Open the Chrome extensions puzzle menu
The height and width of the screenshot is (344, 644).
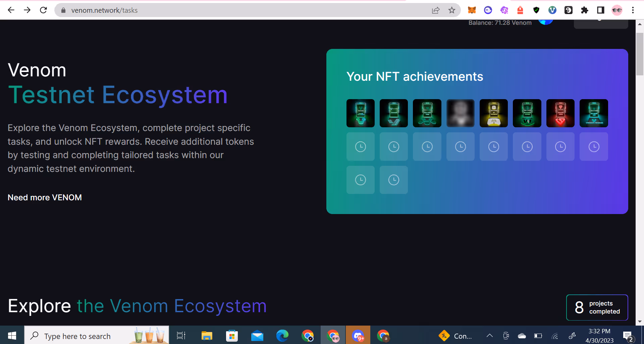tap(584, 10)
